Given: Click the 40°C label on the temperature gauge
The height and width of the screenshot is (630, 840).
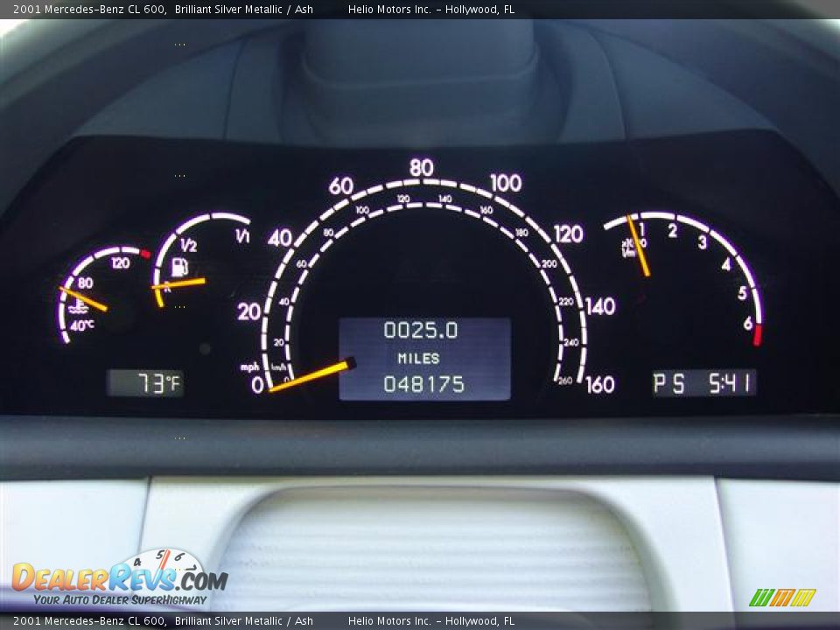Looking at the screenshot, I should tap(81, 325).
